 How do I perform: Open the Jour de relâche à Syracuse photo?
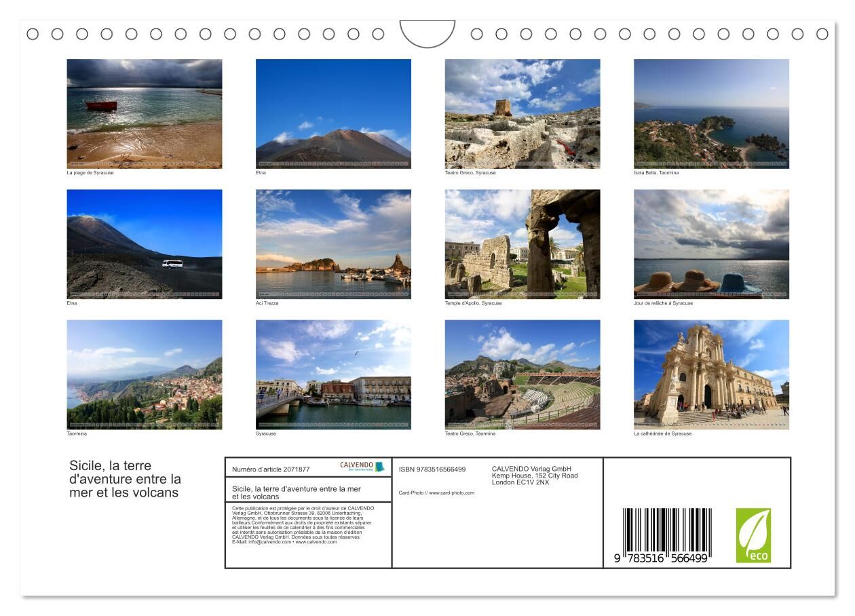point(711,244)
